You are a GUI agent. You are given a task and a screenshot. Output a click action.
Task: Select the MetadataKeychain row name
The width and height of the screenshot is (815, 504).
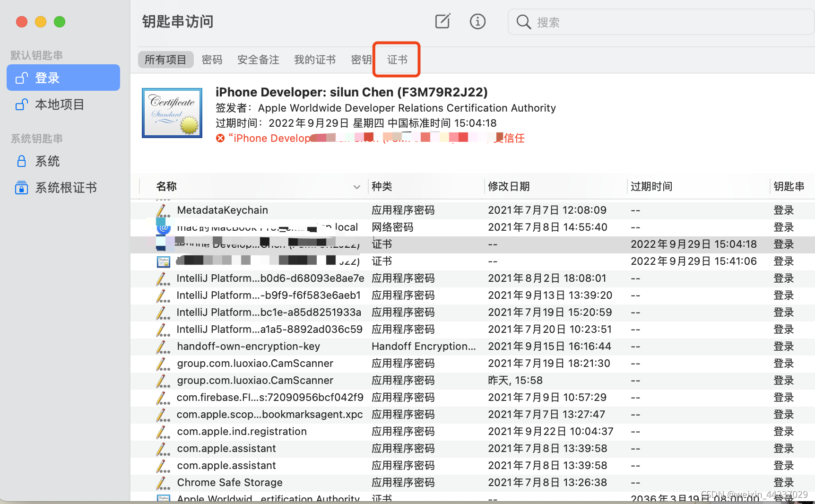(223, 210)
